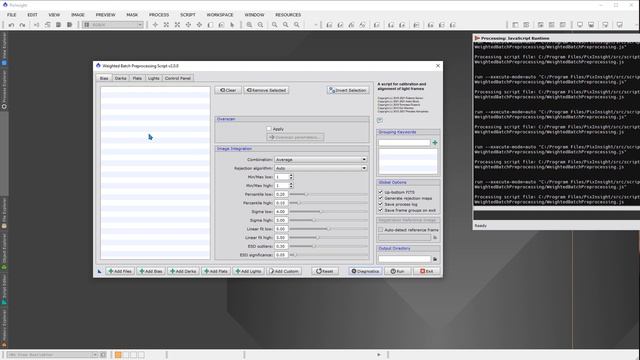Click Add Flats button
Image resolution: width=640 pixels, height=360 pixels.
pos(216,271)
